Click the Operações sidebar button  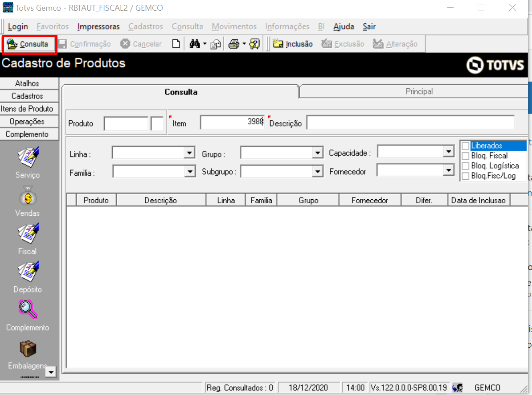29,121
